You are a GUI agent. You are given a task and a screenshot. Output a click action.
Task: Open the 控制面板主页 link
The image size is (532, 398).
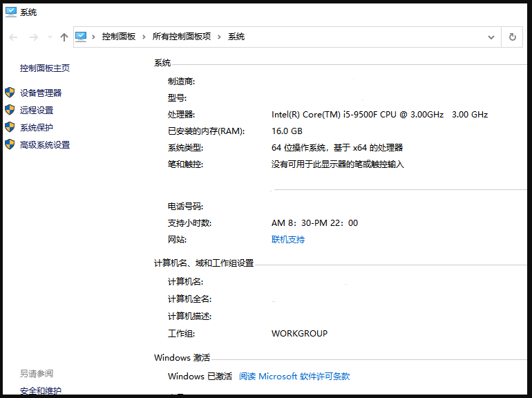(45, 68)
